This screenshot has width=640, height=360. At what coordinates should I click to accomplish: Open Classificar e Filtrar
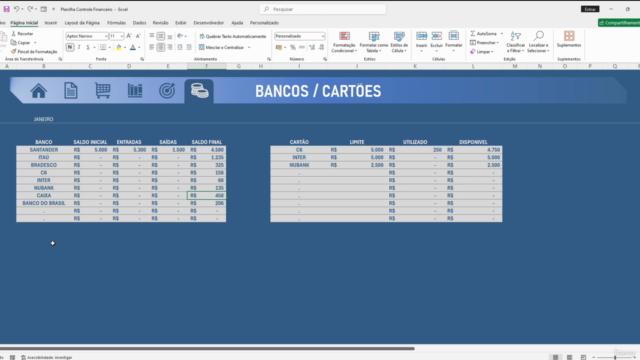pos(515,42)
